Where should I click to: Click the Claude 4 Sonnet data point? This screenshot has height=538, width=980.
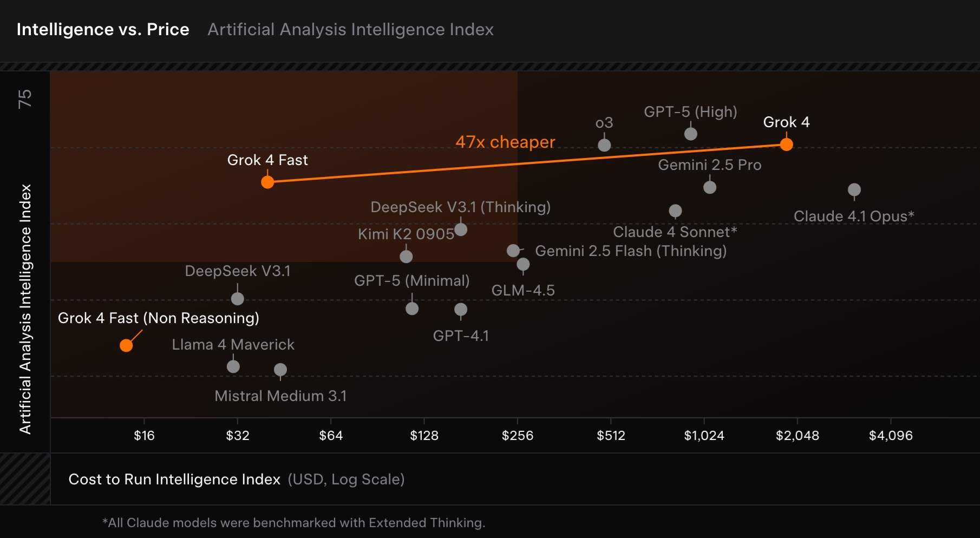pyautogui.click(x=675, y=211)
